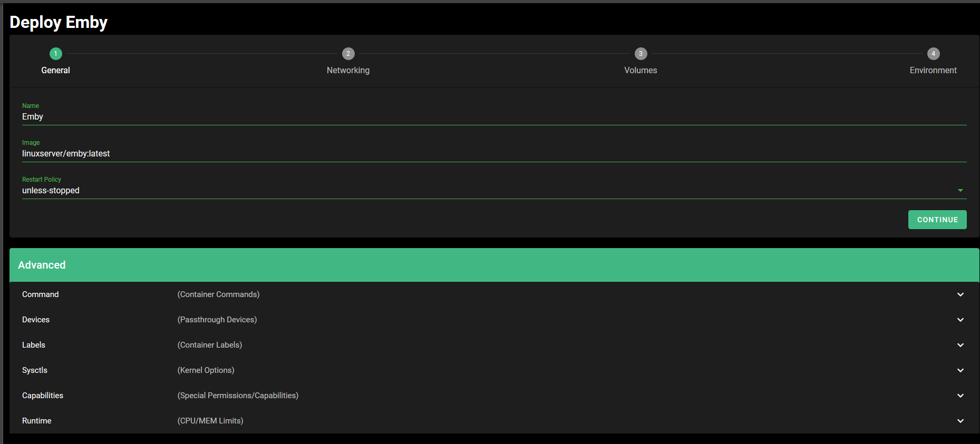Open the General step label
980x444 pixels.
tap(55, 70)
